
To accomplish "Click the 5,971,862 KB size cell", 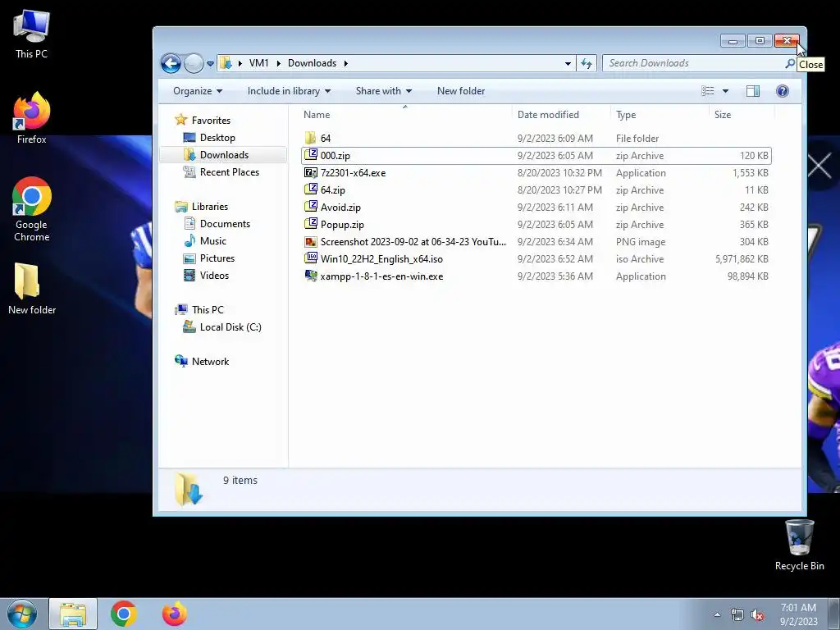I will pyautogui.click(x=742, y=258).
